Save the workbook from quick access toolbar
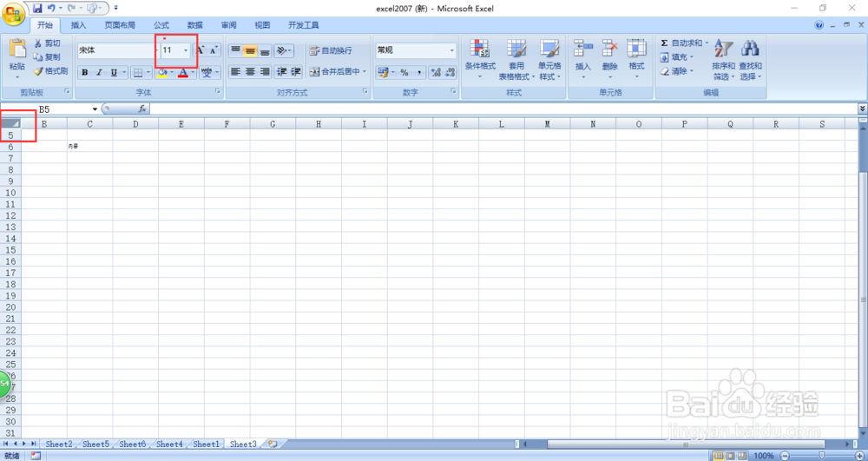 pyautogui.click(x=37, y=9)
